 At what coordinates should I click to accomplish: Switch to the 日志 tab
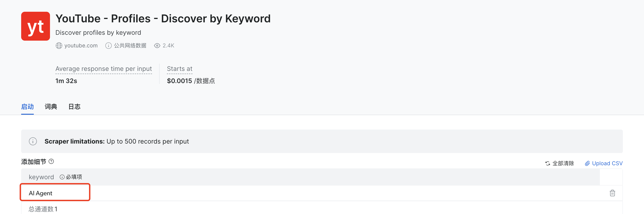pos(74,107)
